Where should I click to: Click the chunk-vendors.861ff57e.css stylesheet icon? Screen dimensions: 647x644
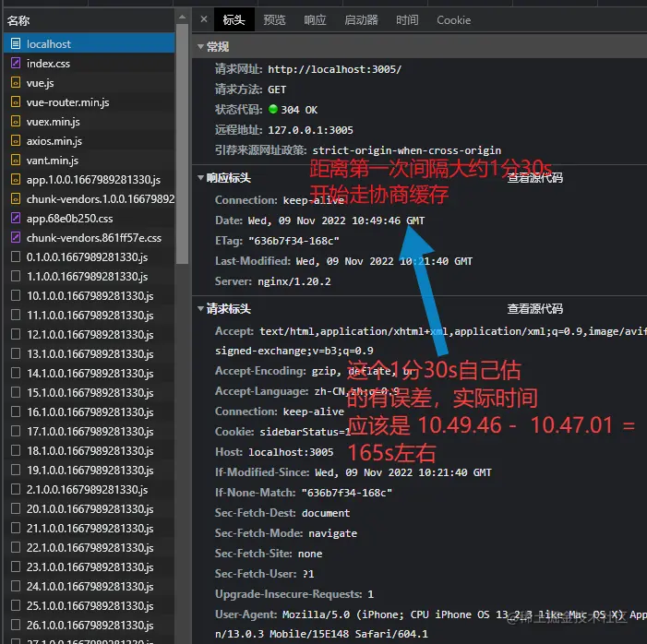(x=16, y=238)
